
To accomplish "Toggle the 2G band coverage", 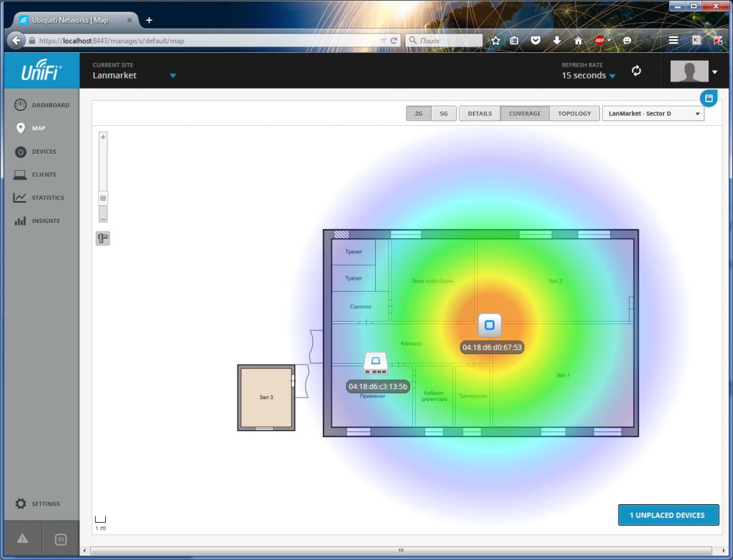I will (418, 114).
